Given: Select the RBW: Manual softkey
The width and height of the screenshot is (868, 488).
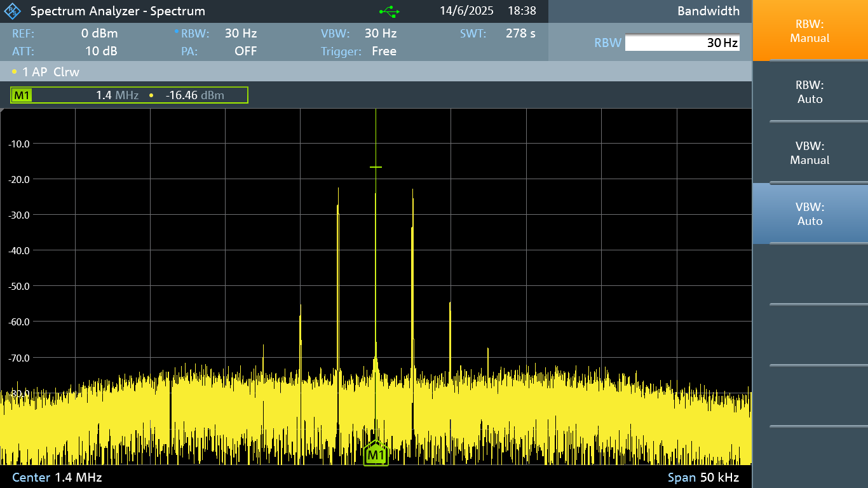Looking at the screenshot, I should point(810,31).
